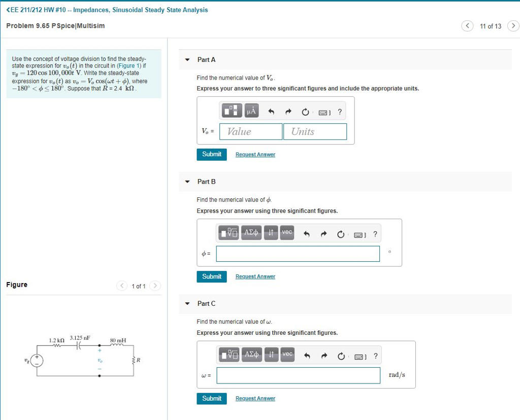Return to EE 211/212 HW #10 assignment
520x420 pixels.
[107, 10]
